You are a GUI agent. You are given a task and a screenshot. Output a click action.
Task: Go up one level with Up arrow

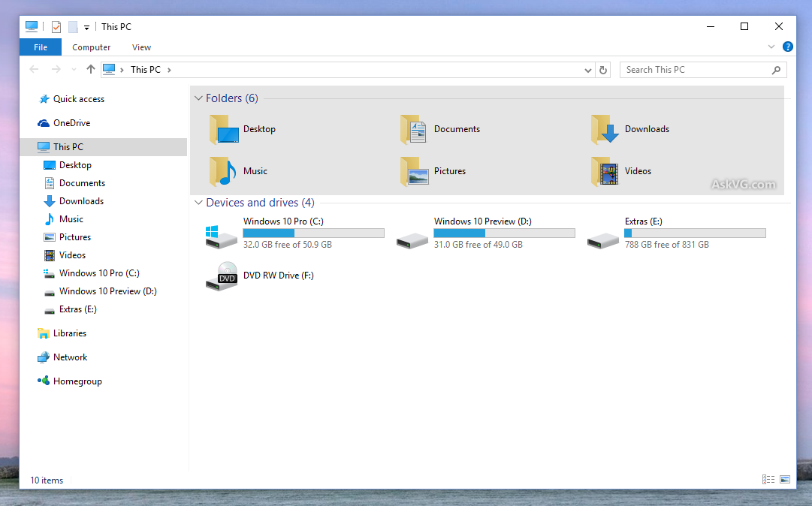coord(91,69)
